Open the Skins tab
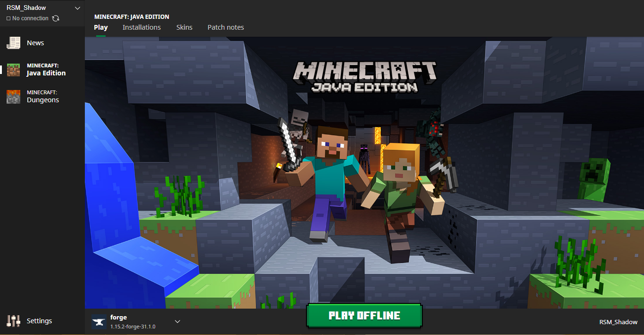This screenshot has height=335, width=644. coord(184,27)
